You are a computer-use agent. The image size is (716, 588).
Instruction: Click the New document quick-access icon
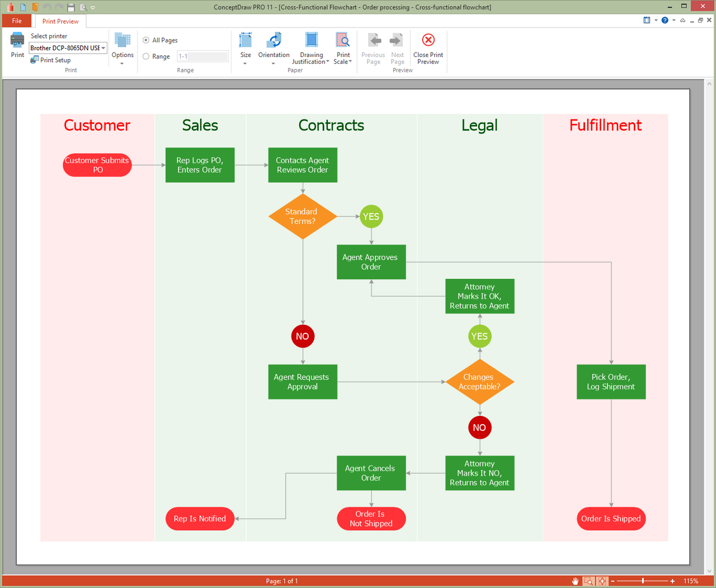(x=23, y=7)
